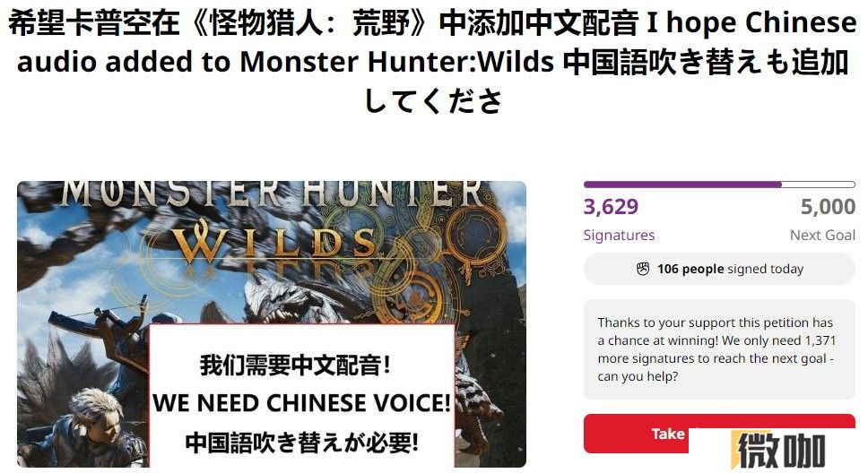Click the WE NEED CHINESE VOICE banner text
This screenshot has height=473, width=868.
pyautogui.click(x=301, y=403)
